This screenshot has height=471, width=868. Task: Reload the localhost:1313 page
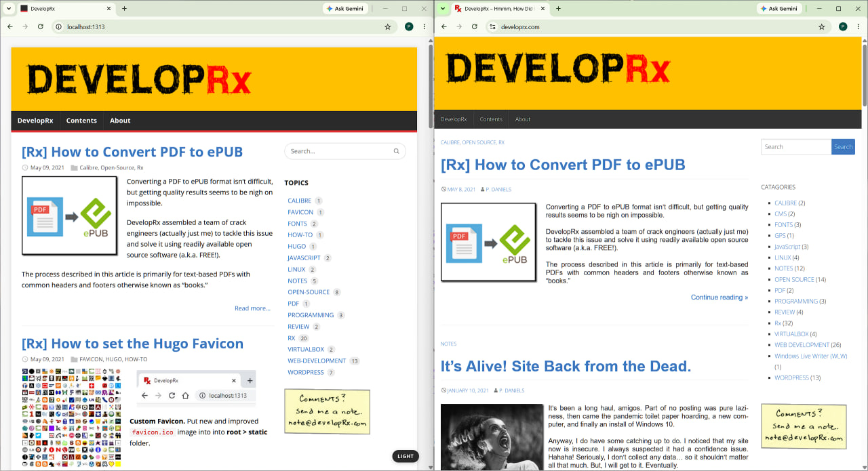(41, 26)
